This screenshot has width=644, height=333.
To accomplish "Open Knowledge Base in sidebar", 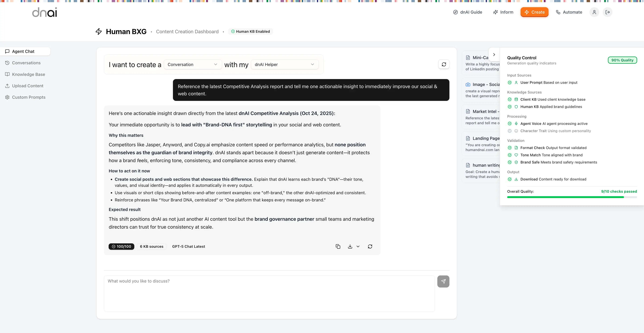I will pos(29,75).
